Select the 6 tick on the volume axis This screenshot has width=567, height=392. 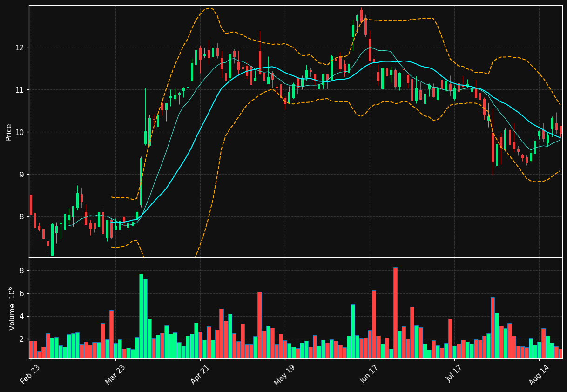tap(23, 294)
